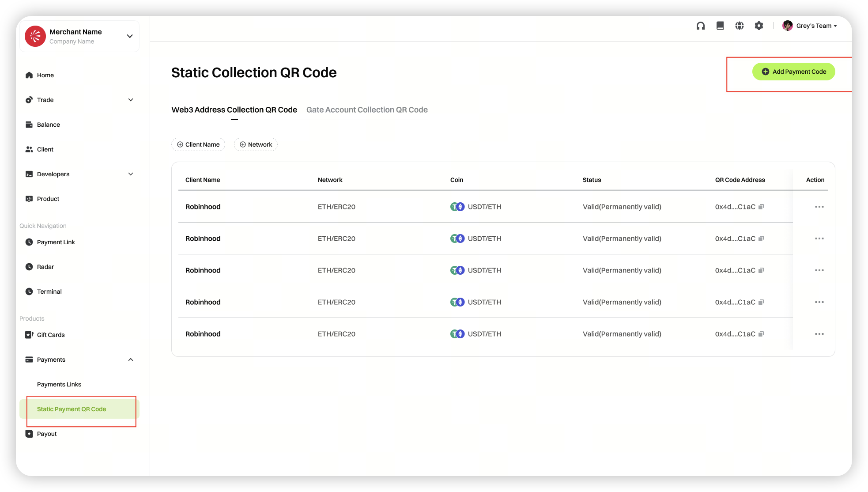Open settings gear icon
Viewport: 868px width, 492px height.
pyautogui.click(x=759, y=26)
